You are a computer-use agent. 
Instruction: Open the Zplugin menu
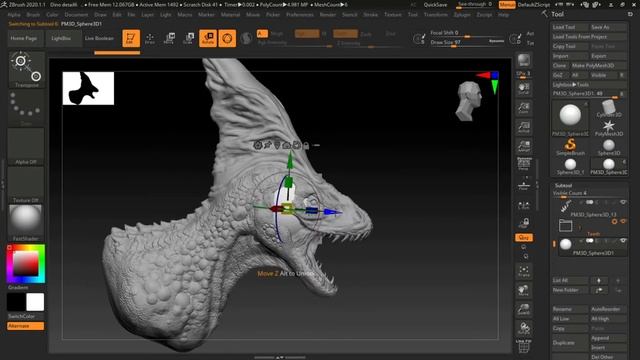point(462,15)
